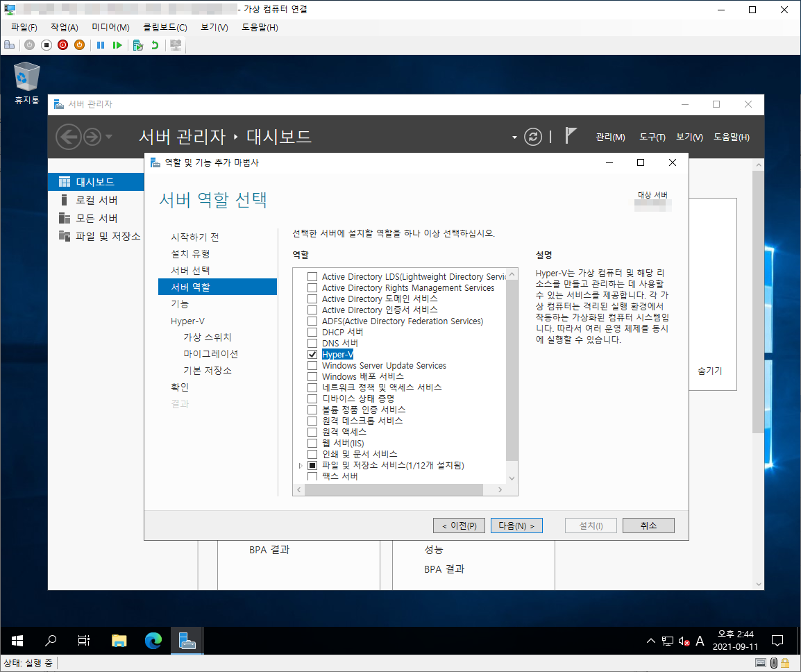This screenshot has height=672, width=801.
Task: Click the taskbar search magnifier
Action: [x=51, y=640]
